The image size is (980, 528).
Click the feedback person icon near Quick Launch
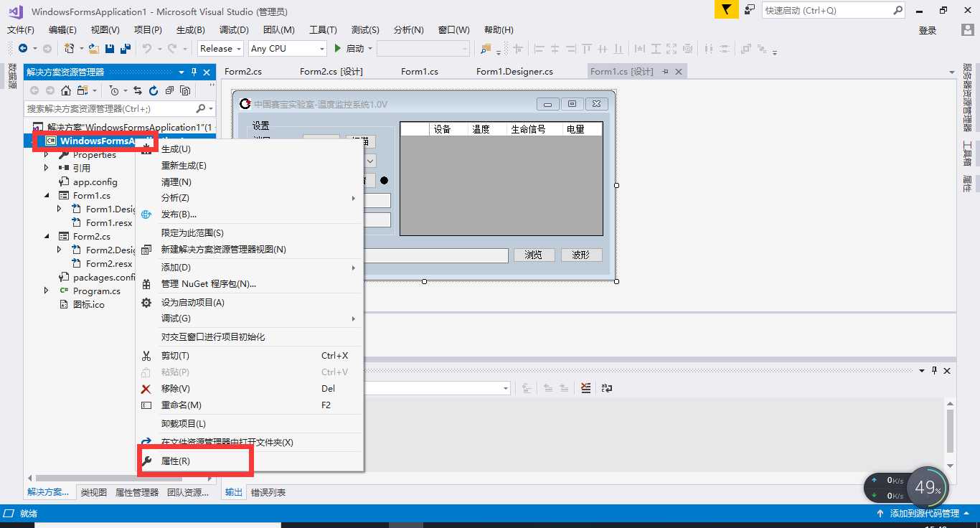point(750,9)
